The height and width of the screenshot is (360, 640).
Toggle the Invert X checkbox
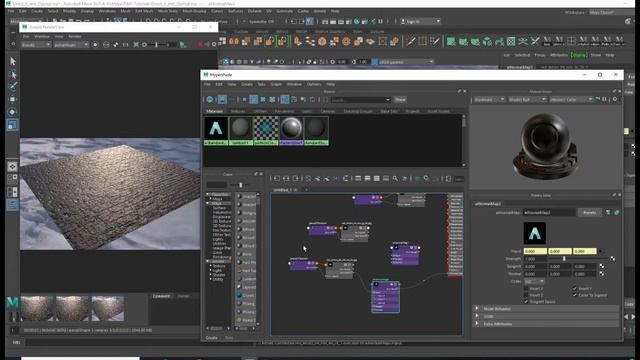pos(526,289)
